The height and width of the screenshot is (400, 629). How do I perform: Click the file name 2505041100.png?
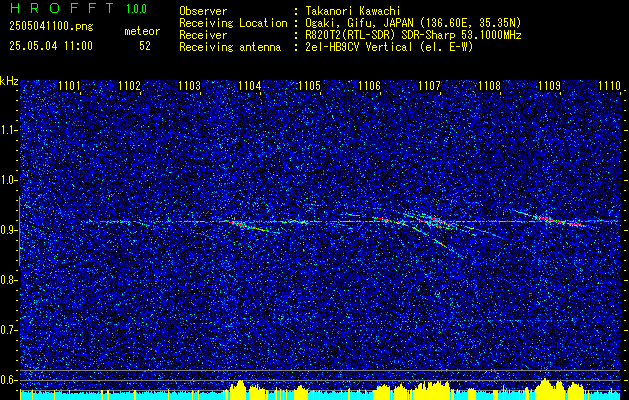click(51, 27)
